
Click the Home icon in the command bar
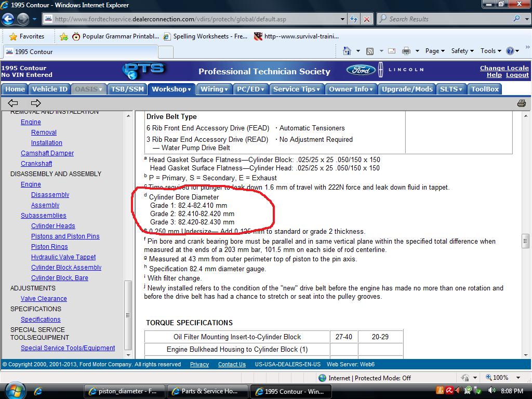tap(347, 51)
